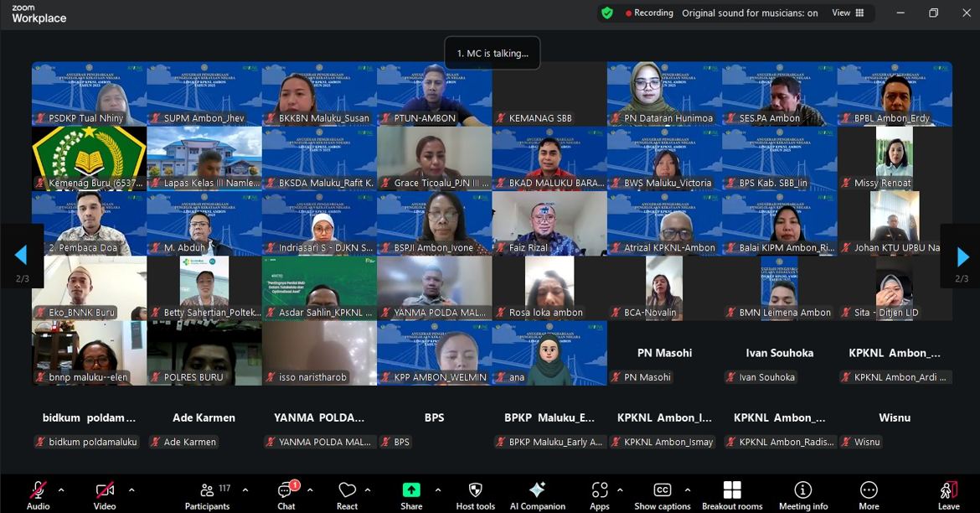Open the Chat panel
980x513 pixels.
(x=286, y=494)
